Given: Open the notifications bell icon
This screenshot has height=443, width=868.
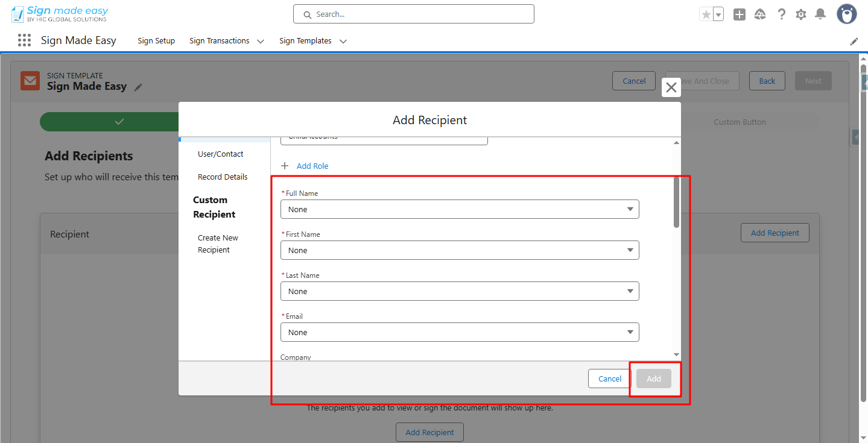Looking at the screenshot, I should [820, 14].
